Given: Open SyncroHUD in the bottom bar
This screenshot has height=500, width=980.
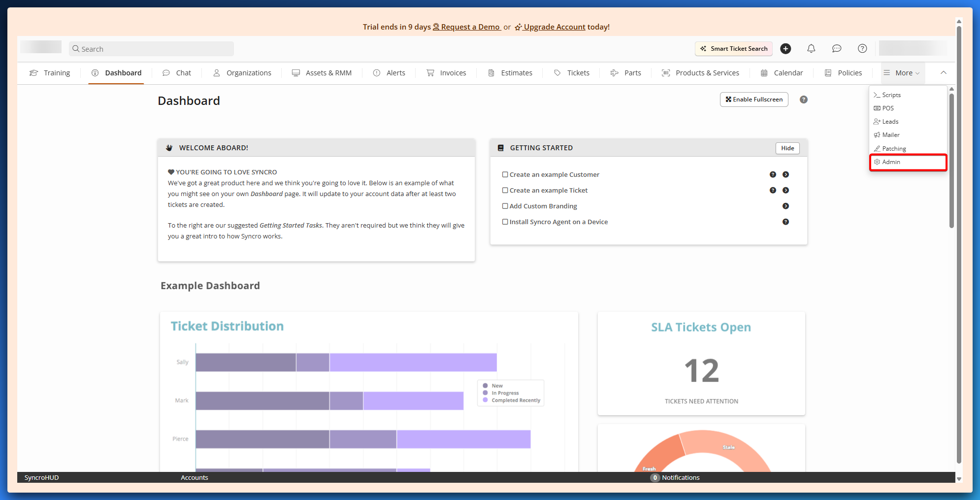Looking at the screenshot, I should click(42, 477).
